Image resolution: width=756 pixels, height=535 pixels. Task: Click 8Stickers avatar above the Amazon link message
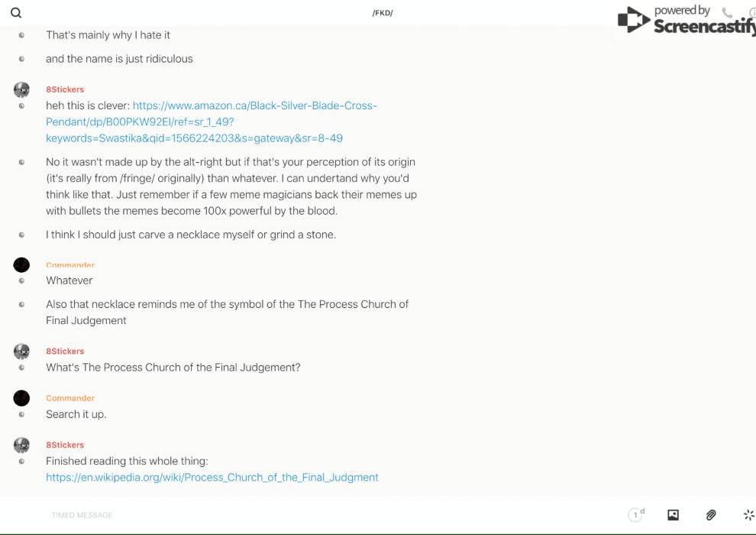coord(21,89)
